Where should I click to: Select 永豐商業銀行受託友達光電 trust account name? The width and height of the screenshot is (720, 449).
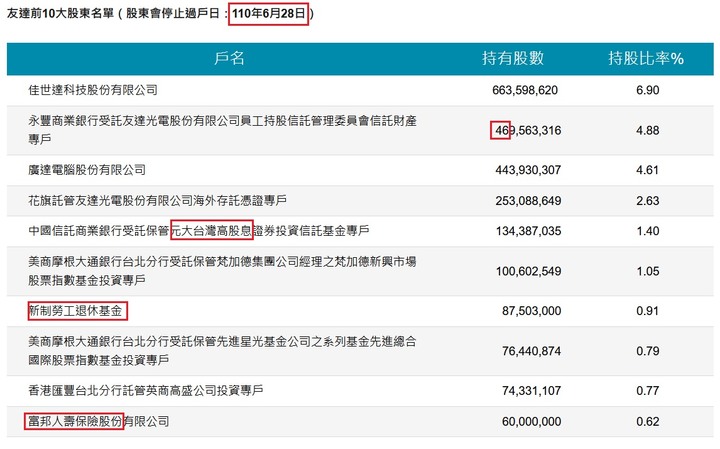[x=223, y=130]
